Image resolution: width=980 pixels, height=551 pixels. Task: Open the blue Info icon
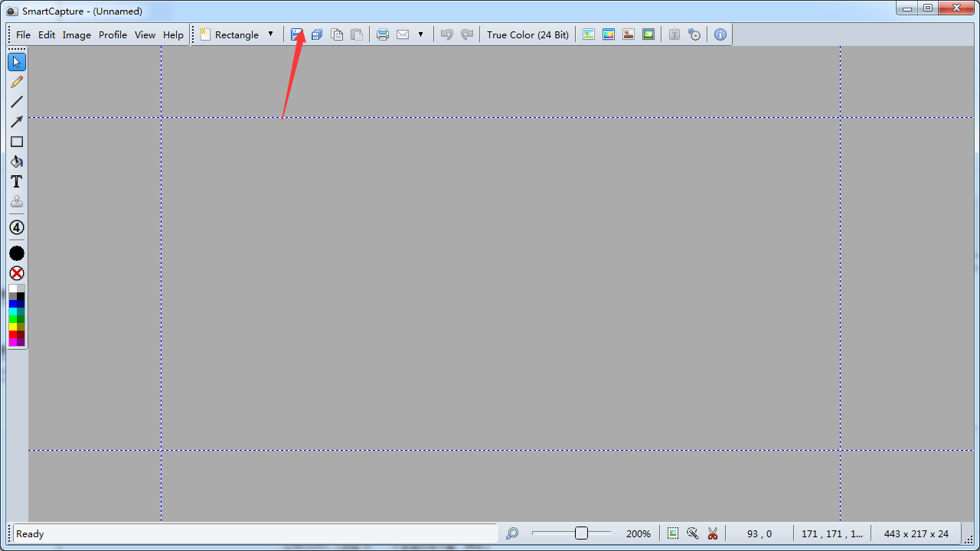(720, 34)
